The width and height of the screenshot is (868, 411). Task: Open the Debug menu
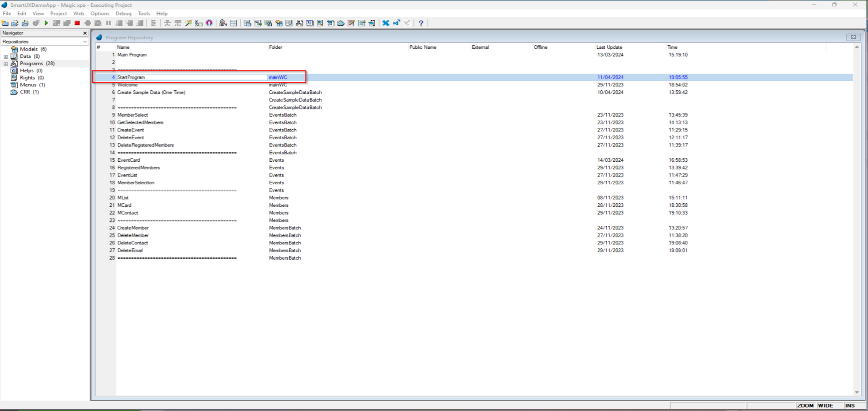[x=123, y=13]
